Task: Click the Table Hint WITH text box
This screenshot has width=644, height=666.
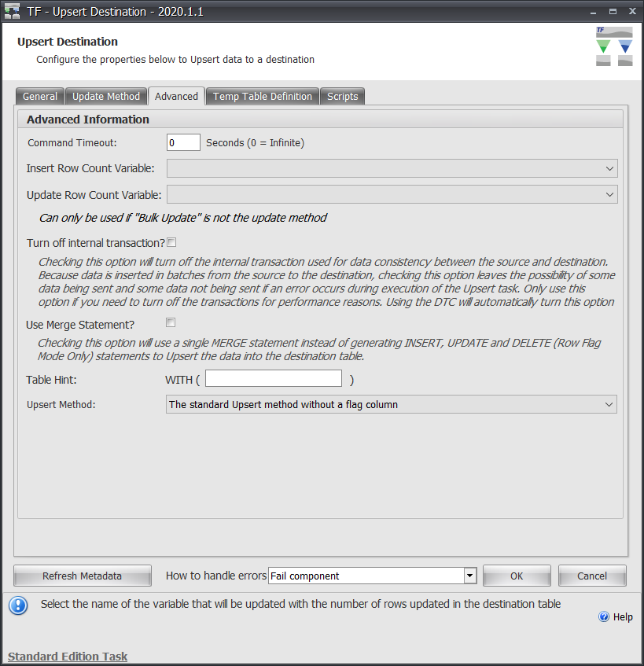Action: pos(273,378)
